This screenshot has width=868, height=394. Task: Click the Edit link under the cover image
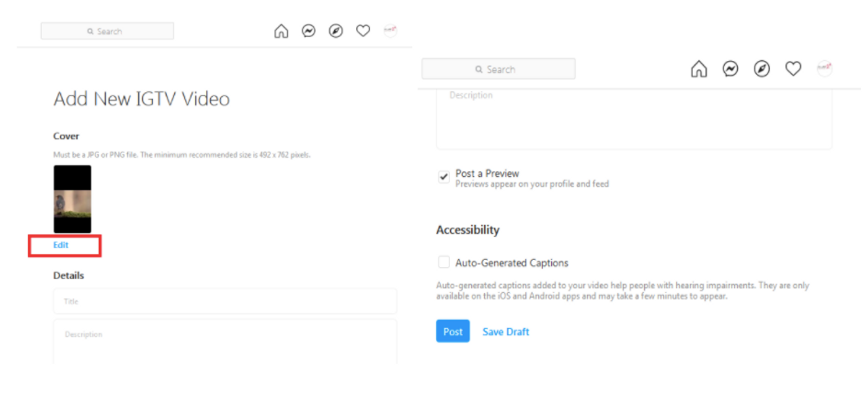coord(61,245)
